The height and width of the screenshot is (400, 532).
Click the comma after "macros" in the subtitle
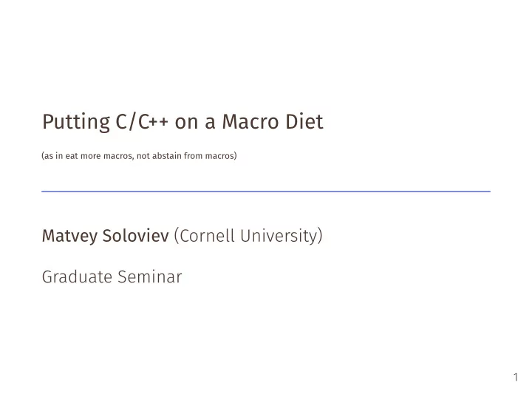coord(133,158)
